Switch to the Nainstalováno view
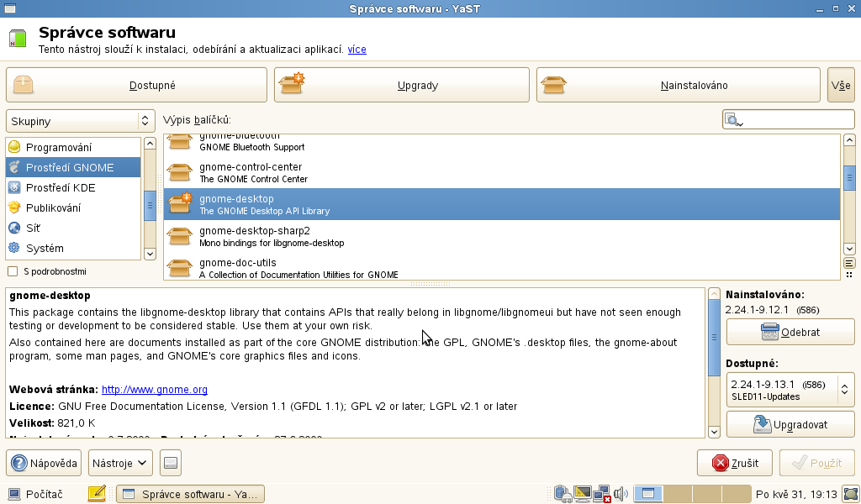Screen dimensions: 861x504 679,85
